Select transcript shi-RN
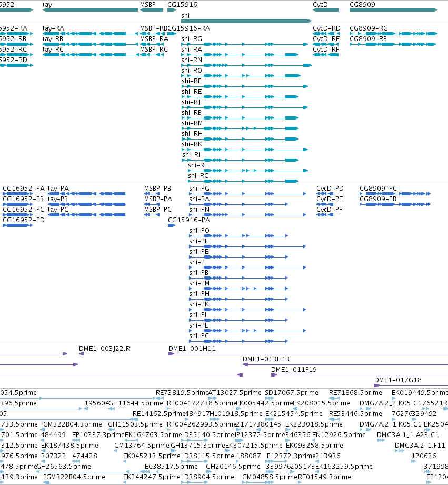448x485 pixels. tap(192, 60)
